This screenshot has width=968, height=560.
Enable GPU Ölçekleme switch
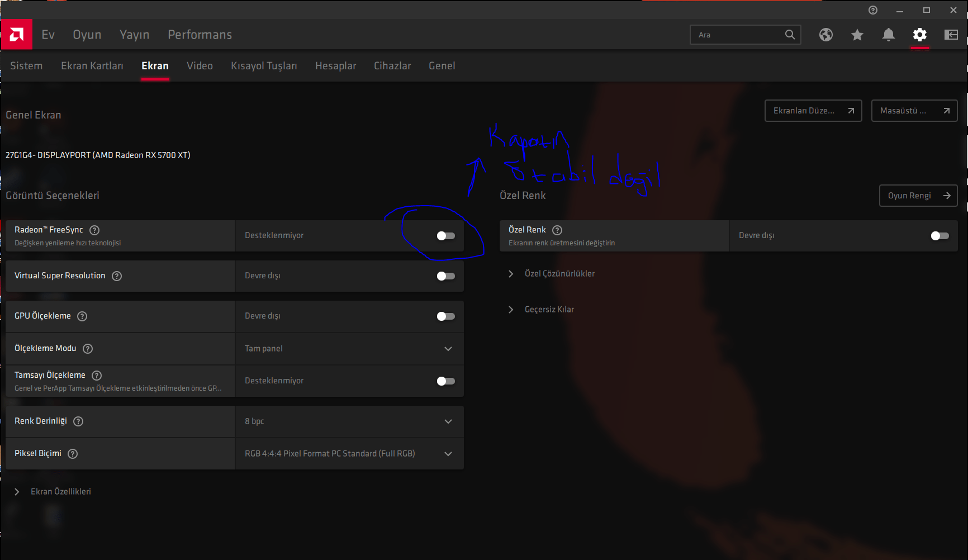coord(446,316)
